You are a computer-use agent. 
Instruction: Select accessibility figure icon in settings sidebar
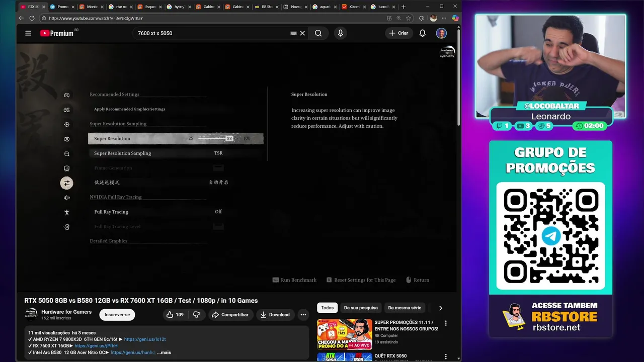pyautogui.click(x=67, y=212)
